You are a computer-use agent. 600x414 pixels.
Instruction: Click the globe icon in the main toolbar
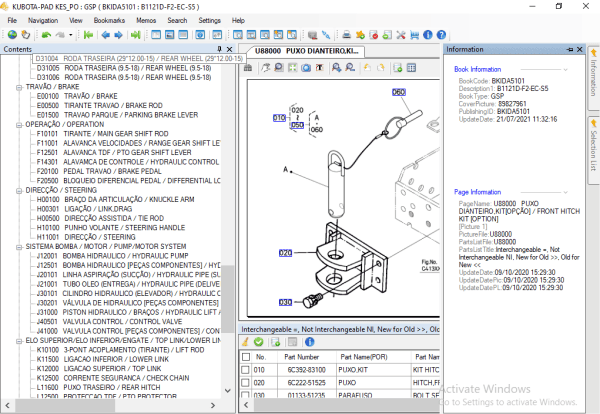12,35
